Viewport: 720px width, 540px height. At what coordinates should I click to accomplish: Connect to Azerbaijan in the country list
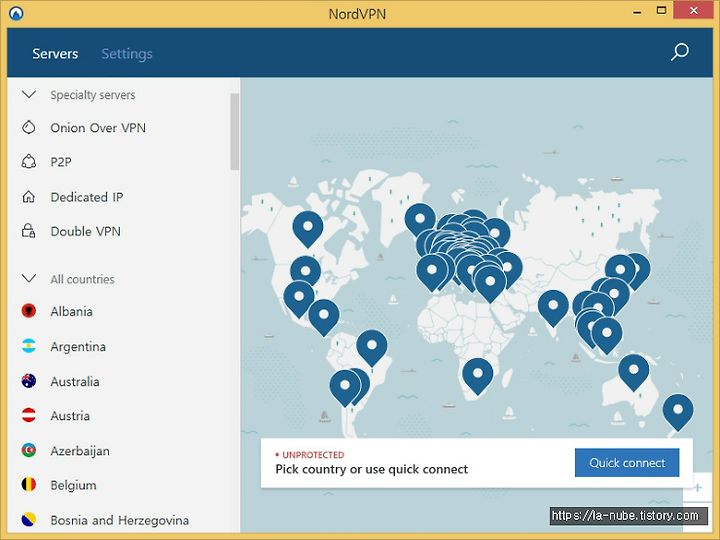point(80,451)
